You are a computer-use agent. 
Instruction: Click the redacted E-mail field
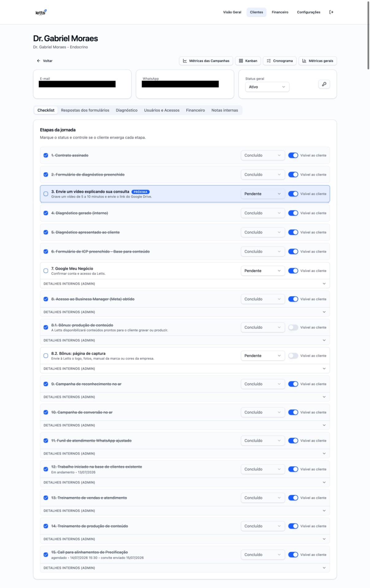pyautogui.click(x=77, y=84)
